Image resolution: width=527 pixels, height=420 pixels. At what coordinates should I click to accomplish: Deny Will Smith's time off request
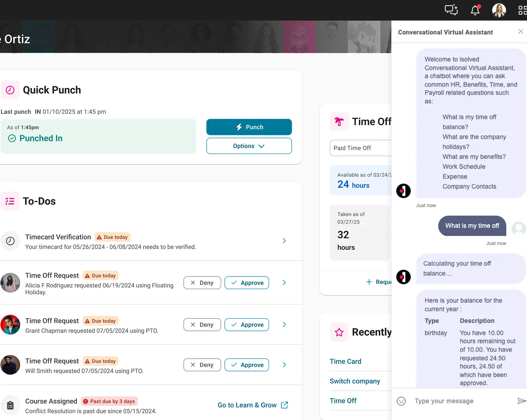coord(202,365)
